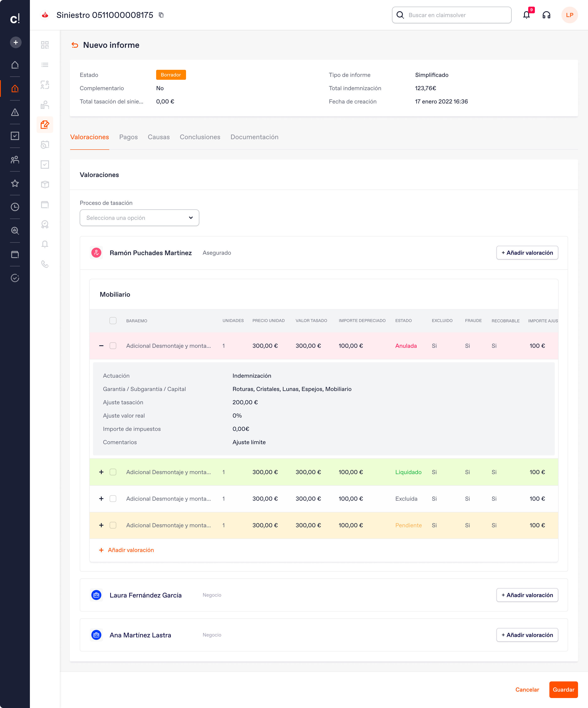Collapse the Anulada row details

point(101,346)
